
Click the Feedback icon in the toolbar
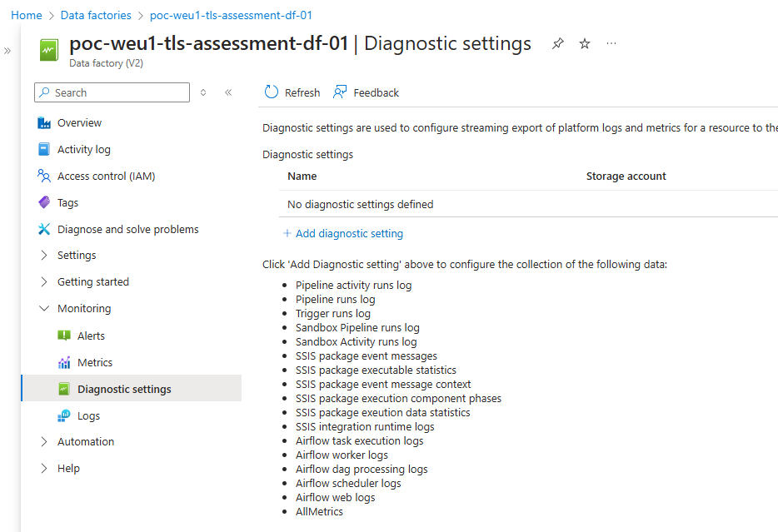[340, 92]
